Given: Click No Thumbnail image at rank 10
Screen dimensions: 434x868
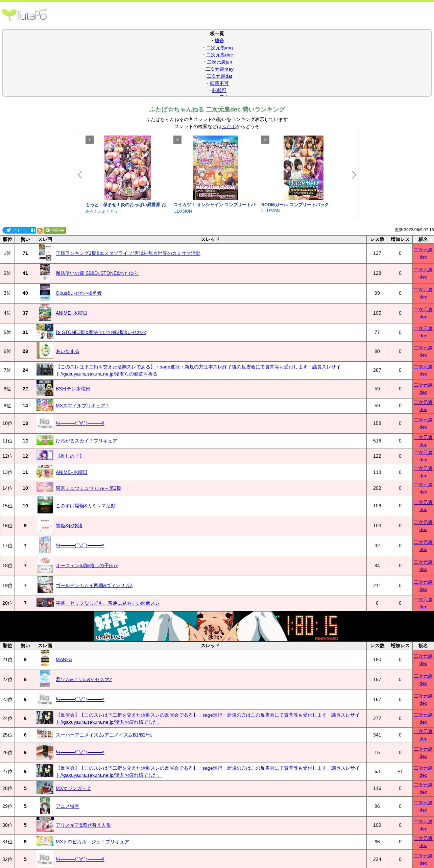Looking at the screenshot, I should (x=45, y=423).
